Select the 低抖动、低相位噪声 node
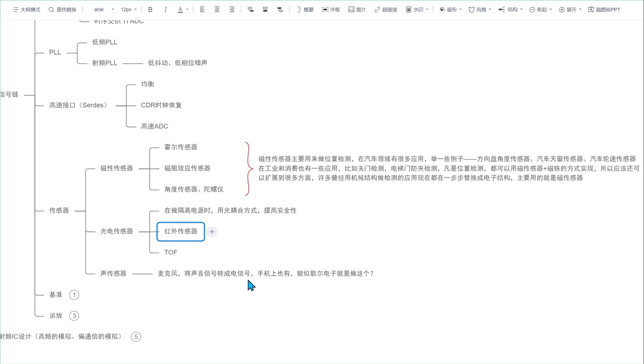 178,63
